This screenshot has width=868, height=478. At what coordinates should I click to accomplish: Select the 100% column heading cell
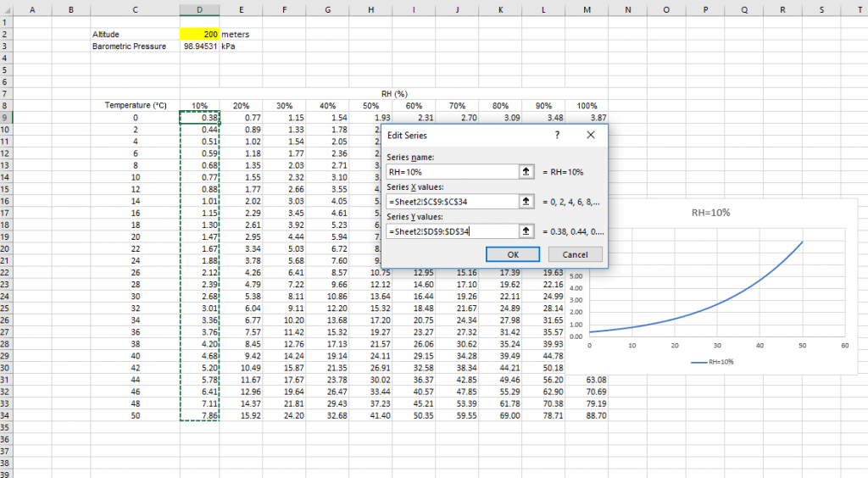pyautogui.click(x=587, y=105)
